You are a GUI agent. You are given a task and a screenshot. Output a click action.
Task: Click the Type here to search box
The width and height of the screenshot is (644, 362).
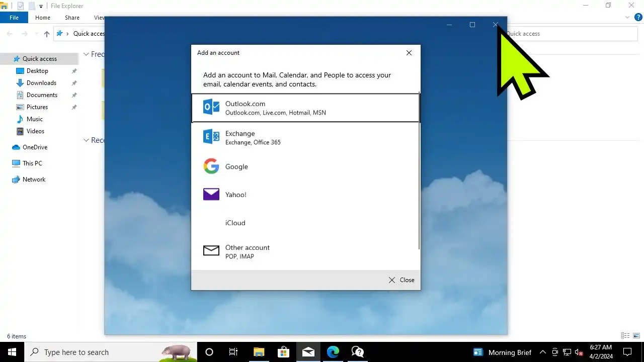111,352
